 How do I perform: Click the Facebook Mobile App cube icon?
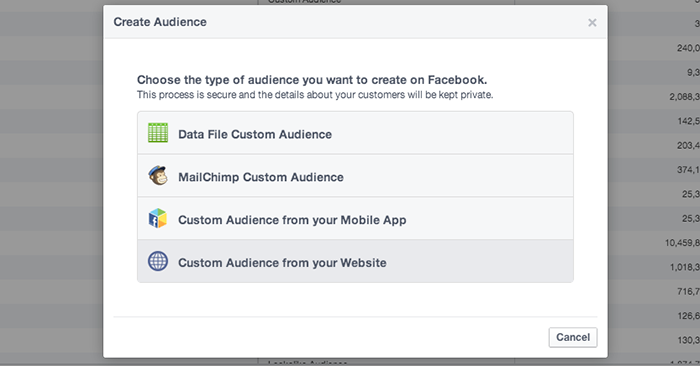click(x=158, y=218)
